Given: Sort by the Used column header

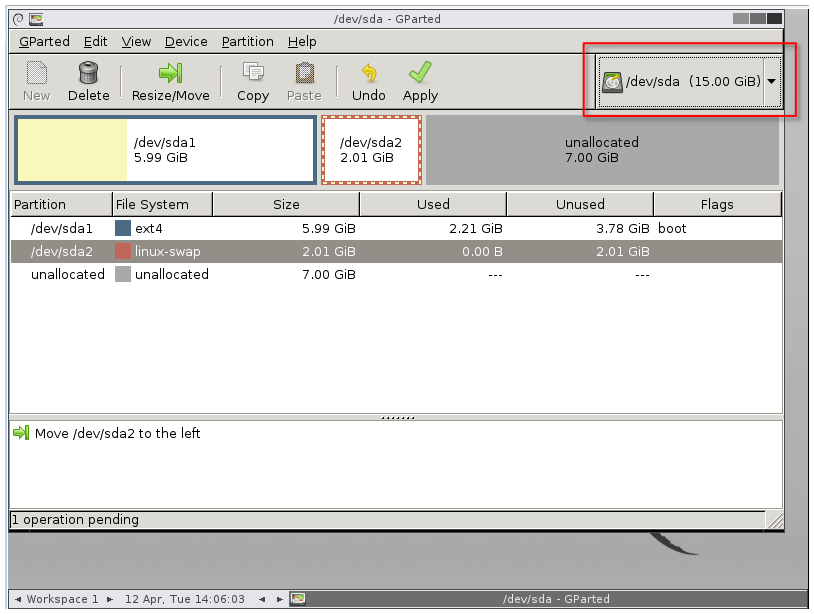Looking at the screenshot, I should click(433, 204).
